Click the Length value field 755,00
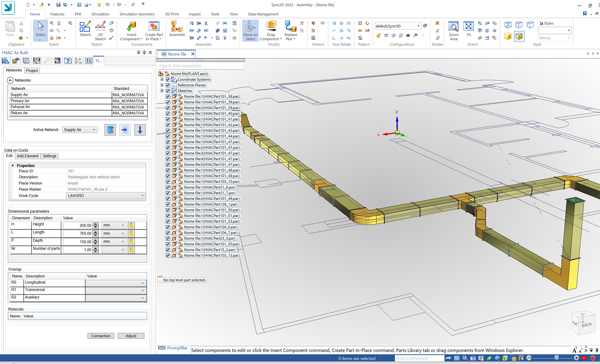 click(78, 233)
